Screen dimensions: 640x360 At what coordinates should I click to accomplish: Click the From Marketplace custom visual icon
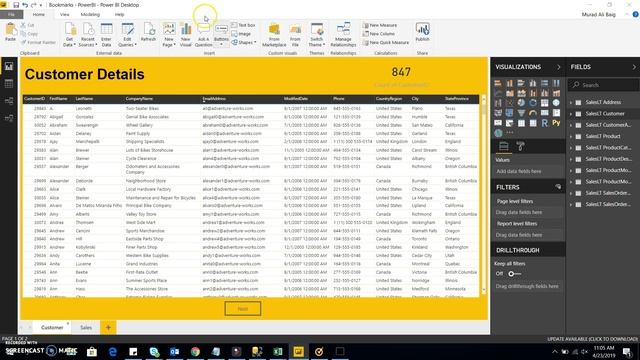pyautogui.click(x=274, y=35)
